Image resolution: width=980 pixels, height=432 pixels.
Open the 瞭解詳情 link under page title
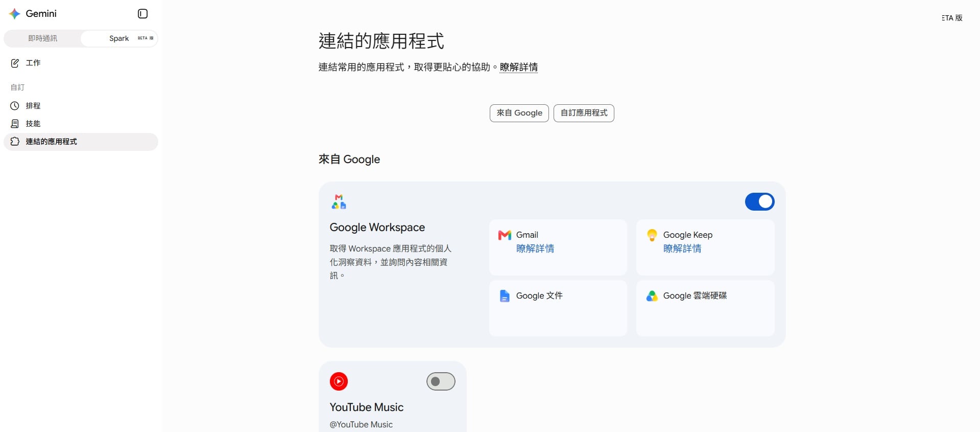point(518,67)
